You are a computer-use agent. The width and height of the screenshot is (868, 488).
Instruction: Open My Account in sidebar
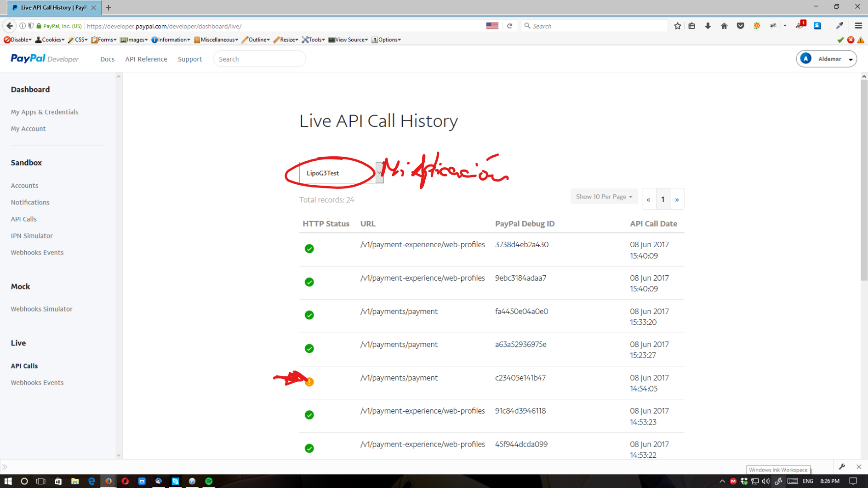tap(28, 129)
